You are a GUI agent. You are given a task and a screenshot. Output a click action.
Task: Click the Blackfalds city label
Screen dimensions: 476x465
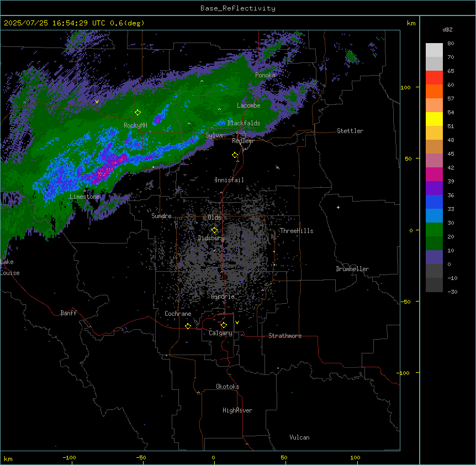click(x=244, y=123)
